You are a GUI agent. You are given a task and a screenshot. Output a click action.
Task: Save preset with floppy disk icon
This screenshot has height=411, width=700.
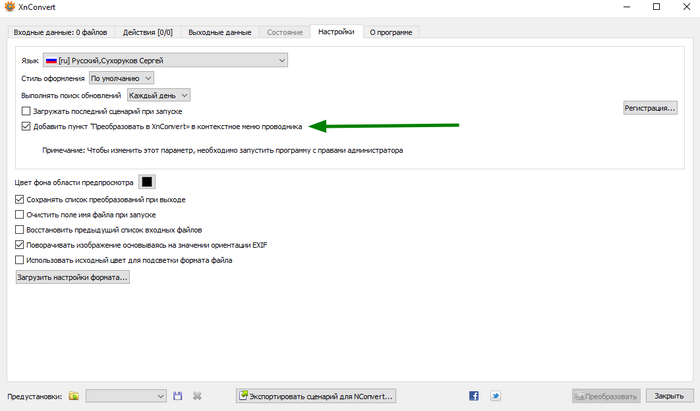pos(178,396)
